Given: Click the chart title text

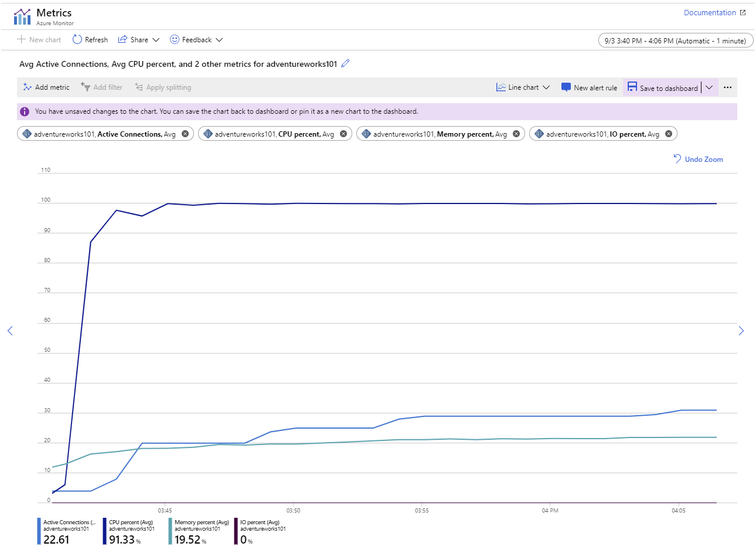Looking at the screenshot, I should coord(178,64).
